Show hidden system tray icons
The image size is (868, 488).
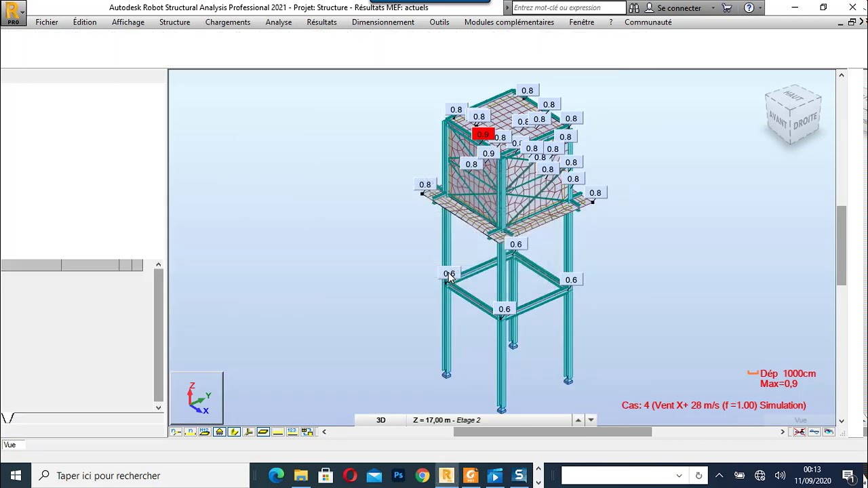click(719, 476)
